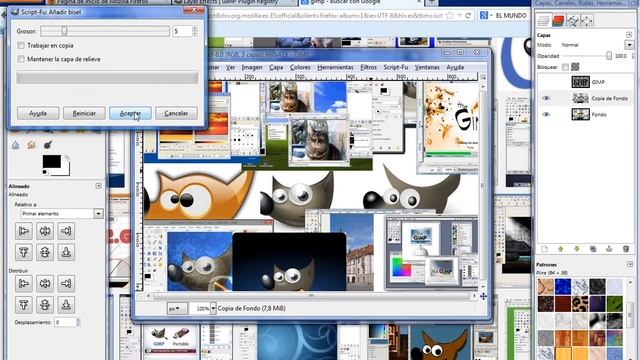
Task: Click Aceptar in the Script-Fu dialog
Action: [x=130, y=113]
